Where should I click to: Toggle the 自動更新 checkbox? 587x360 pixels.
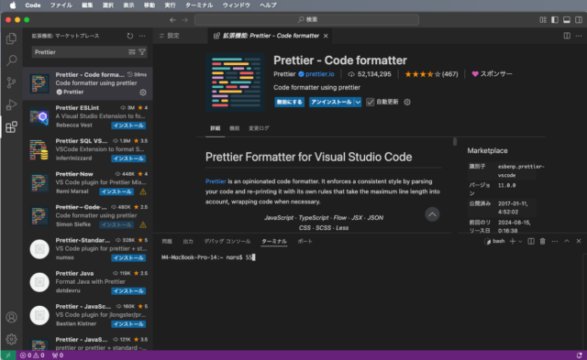coord(370,102)
